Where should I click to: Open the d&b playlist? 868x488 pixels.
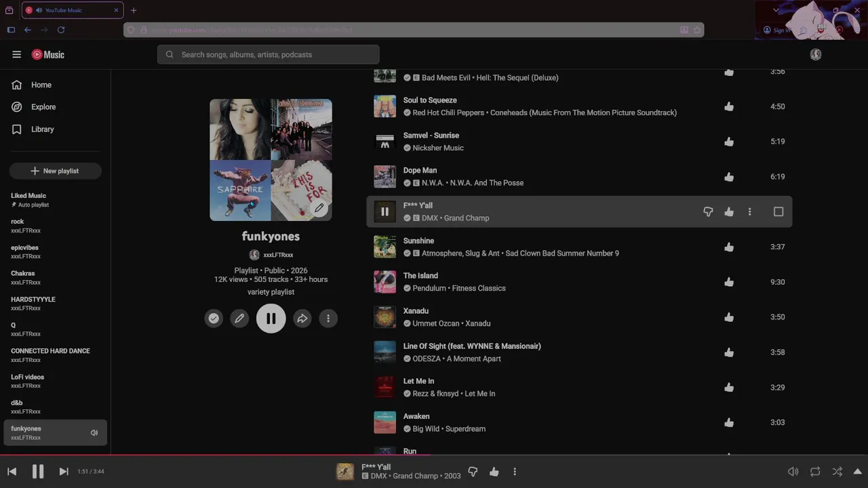(55, 407)
